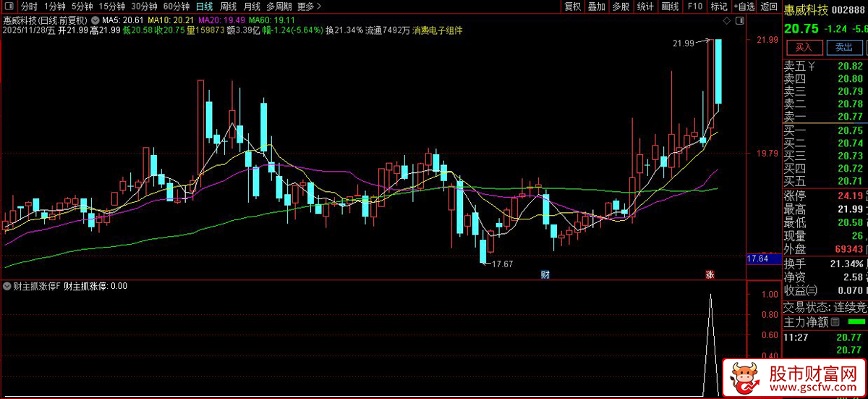Image resolution: width=868 pixels, height=399 pixels.
Task: Click the 惠威科技 stock name in the right panel
Action: (x=807, y=9)
